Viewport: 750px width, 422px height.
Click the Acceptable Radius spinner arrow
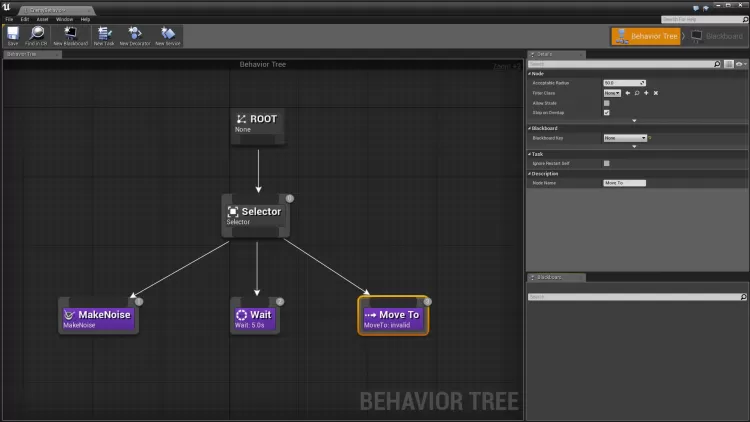(642, 83)
